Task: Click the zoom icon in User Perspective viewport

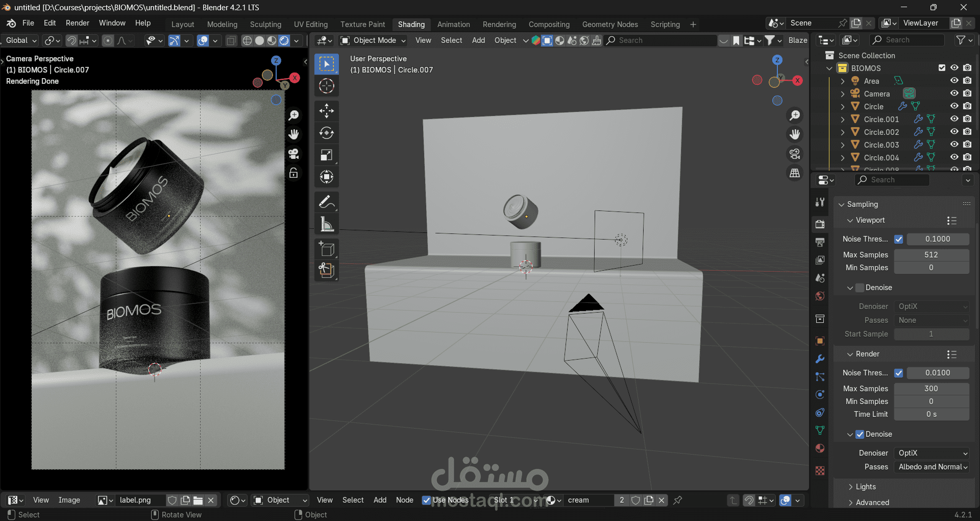Action: tap(795, 115)
